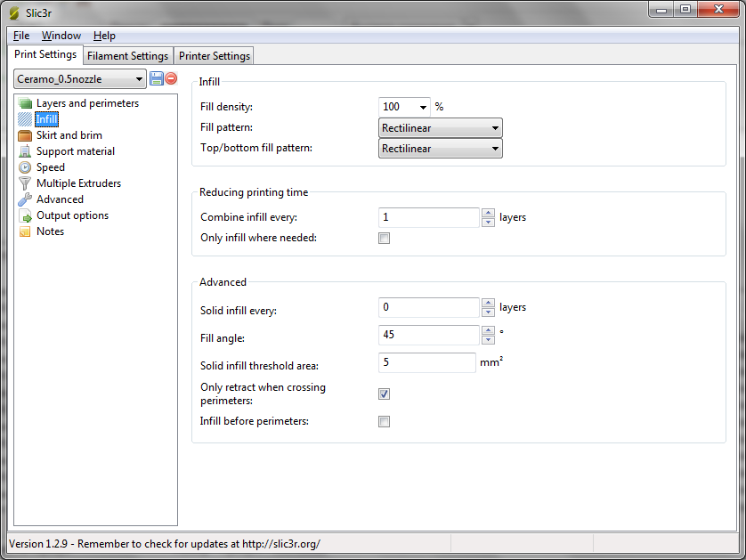Click the Speed clock icon
This screenshot has width=746, height=560.
pyautogui.click(x=25, y=167)
